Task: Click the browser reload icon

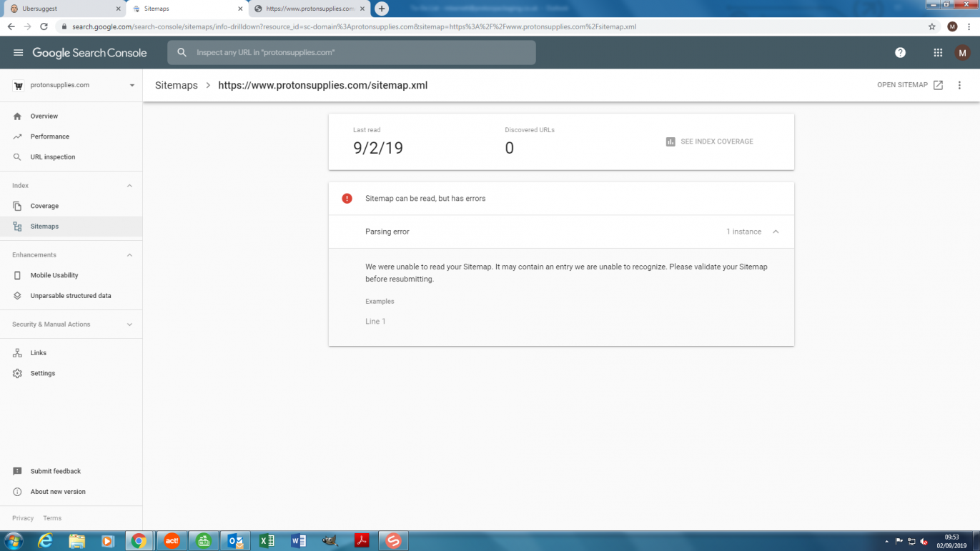Action: [x=44, y=26]
